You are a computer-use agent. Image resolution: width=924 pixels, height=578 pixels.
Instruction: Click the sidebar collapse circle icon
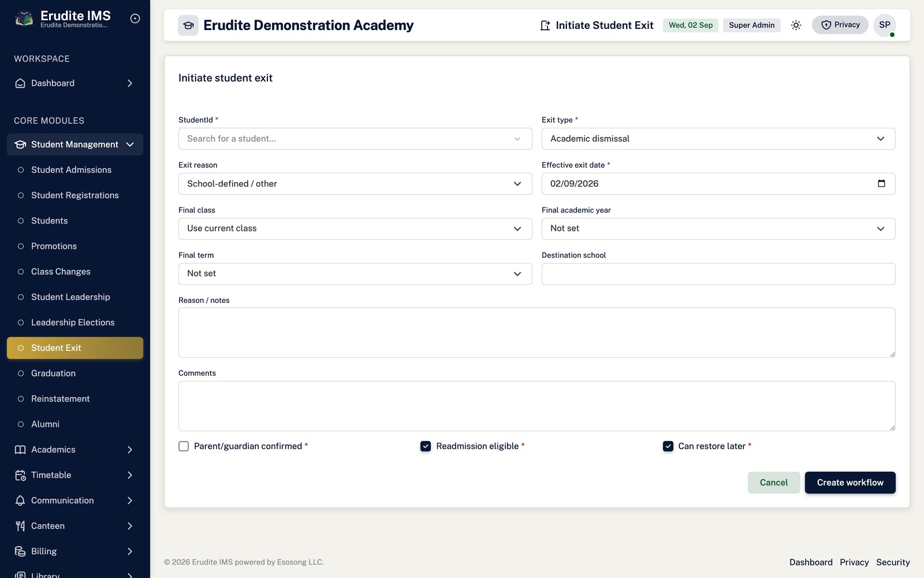(135, 18)
